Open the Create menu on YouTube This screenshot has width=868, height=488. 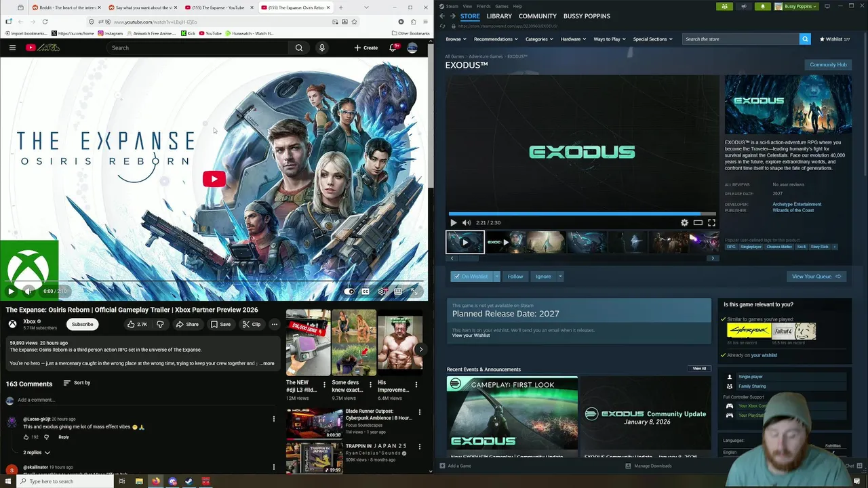point(366,47)
